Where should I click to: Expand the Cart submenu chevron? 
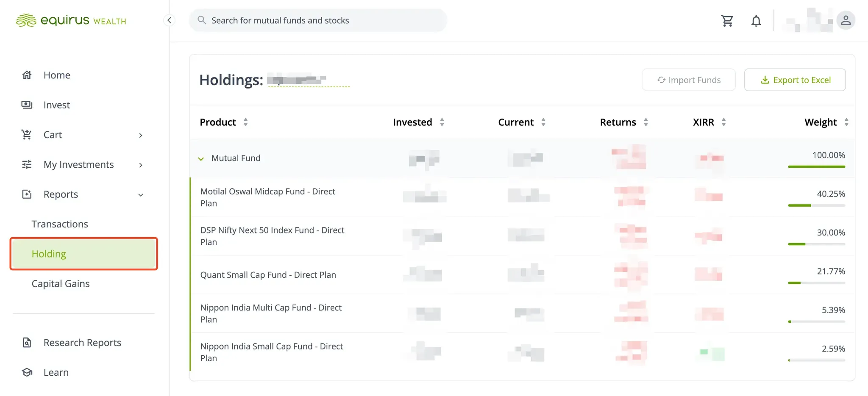(141, 135)
